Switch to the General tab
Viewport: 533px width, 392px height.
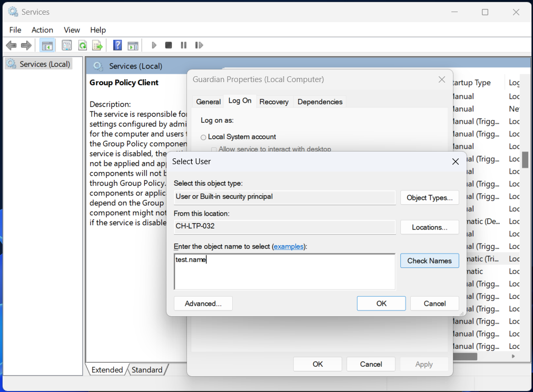208,102
